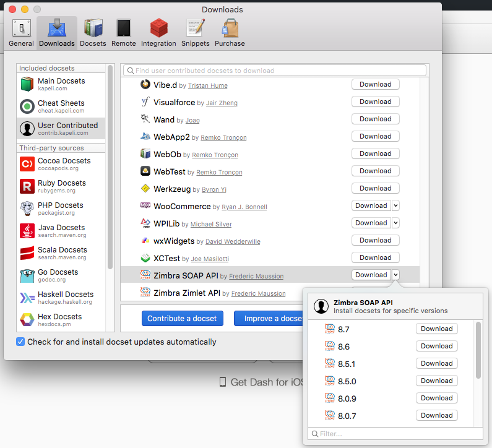Click the versions popover scrollbar
This screenshot has width=492, height=448.
[478, 350]
